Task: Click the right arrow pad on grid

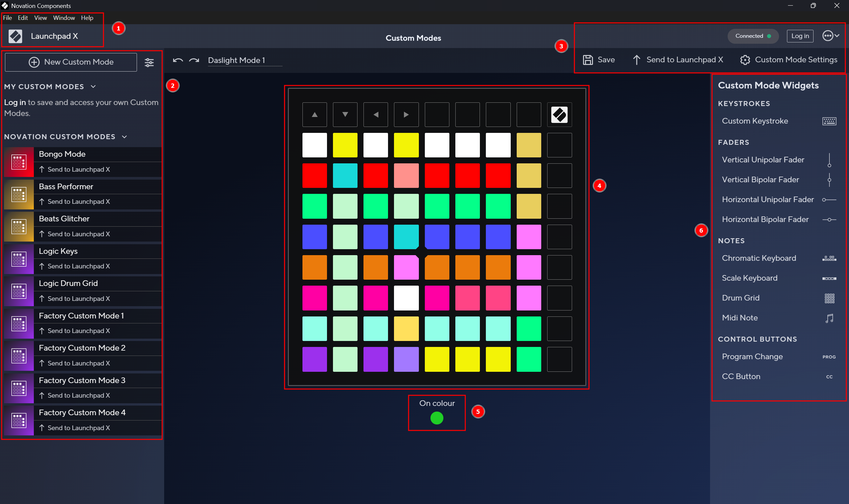Action: pyautogui.click(x=406, y=114)
